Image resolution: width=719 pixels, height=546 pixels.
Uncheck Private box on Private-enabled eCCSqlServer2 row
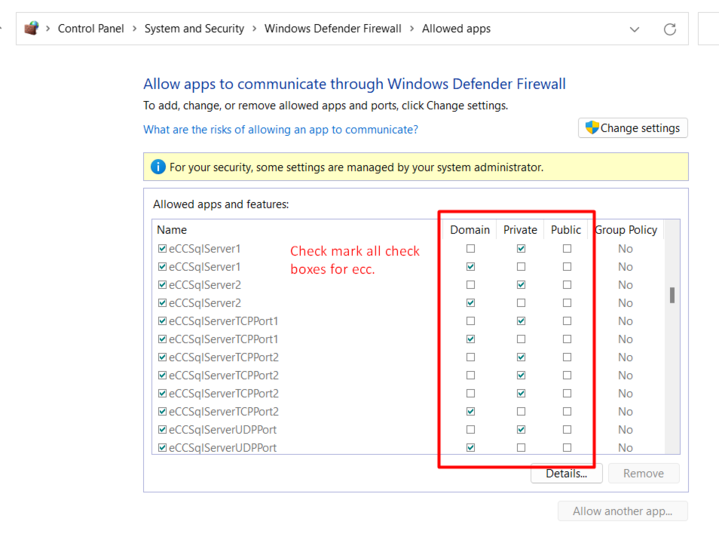(521, 285)
